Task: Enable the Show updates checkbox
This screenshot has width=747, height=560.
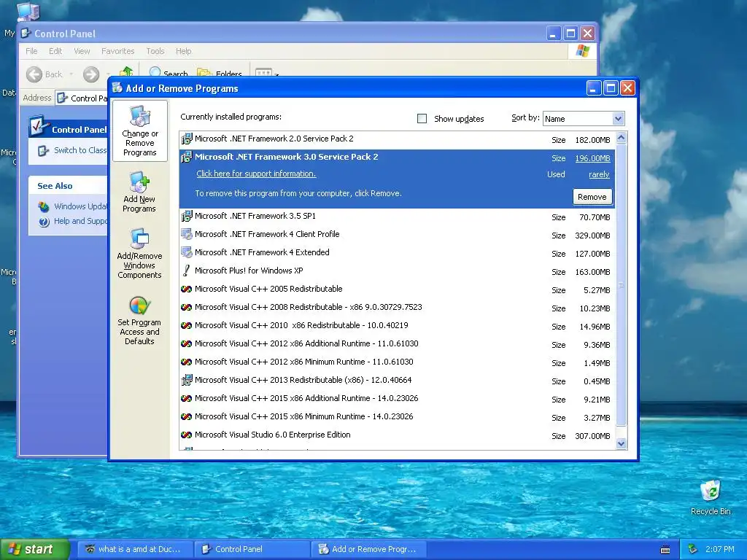Action: point(422,119)
